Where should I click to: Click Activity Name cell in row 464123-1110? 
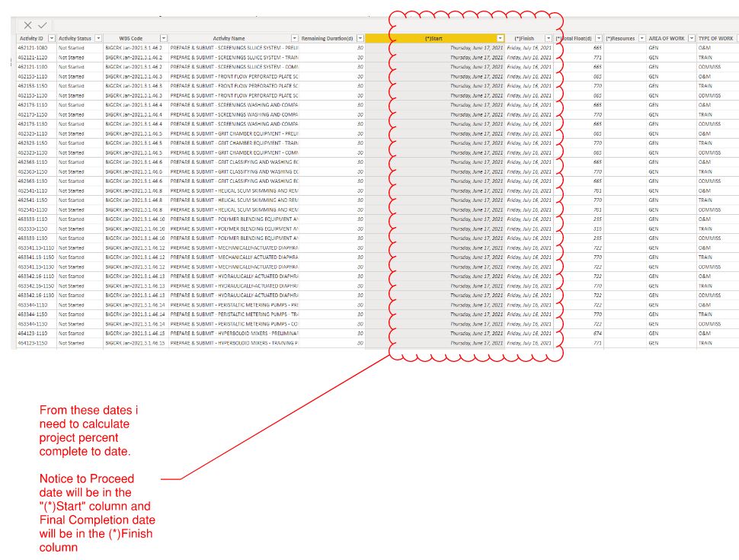[234, 333]
